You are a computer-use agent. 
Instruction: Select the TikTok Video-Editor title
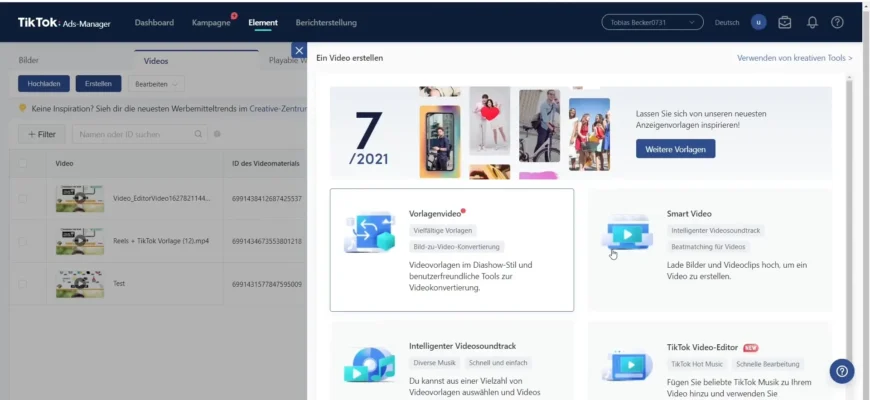pos(702,347)
